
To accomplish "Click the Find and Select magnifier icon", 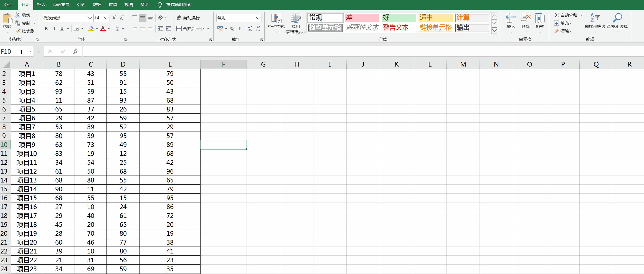I will 617,17.
